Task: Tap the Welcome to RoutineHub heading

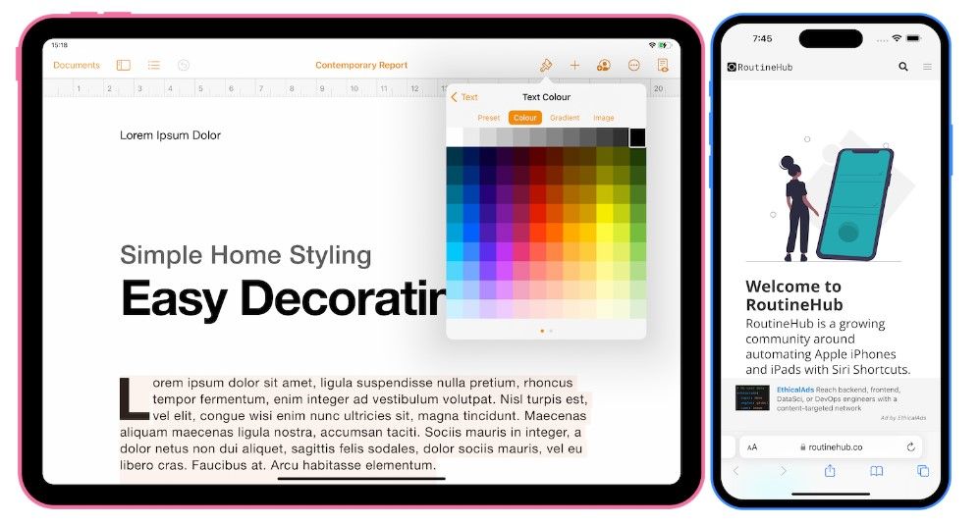Action: click(794, 295)
